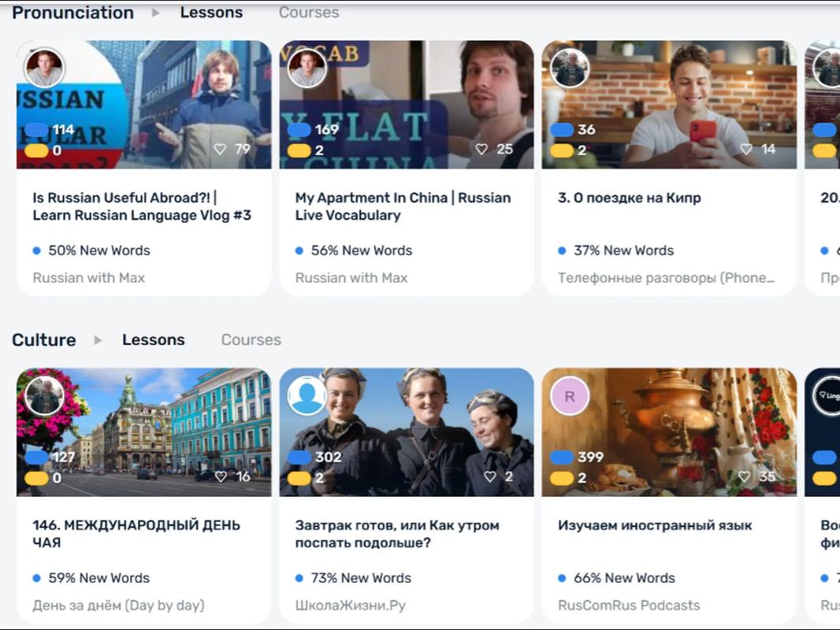Click yellow pill on 'Изучаем иностранный язык' card
Screen dimensions: 840x630
[562, 477]
